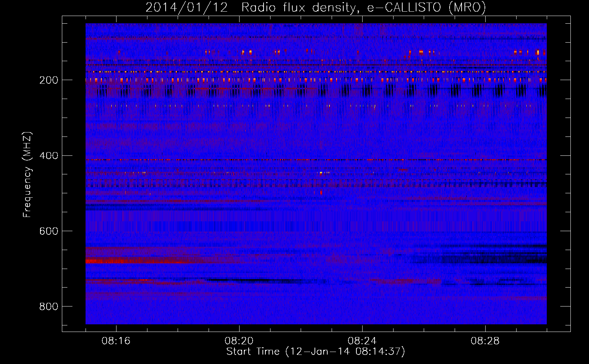
Task: Click the 08:24 time axis label
Action: click(362, 341)
